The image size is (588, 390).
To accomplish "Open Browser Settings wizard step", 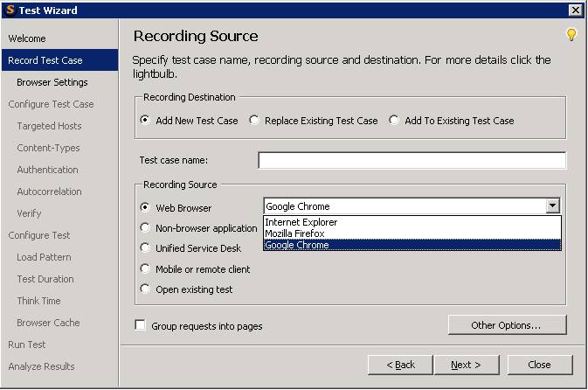I will pos(52,82).
